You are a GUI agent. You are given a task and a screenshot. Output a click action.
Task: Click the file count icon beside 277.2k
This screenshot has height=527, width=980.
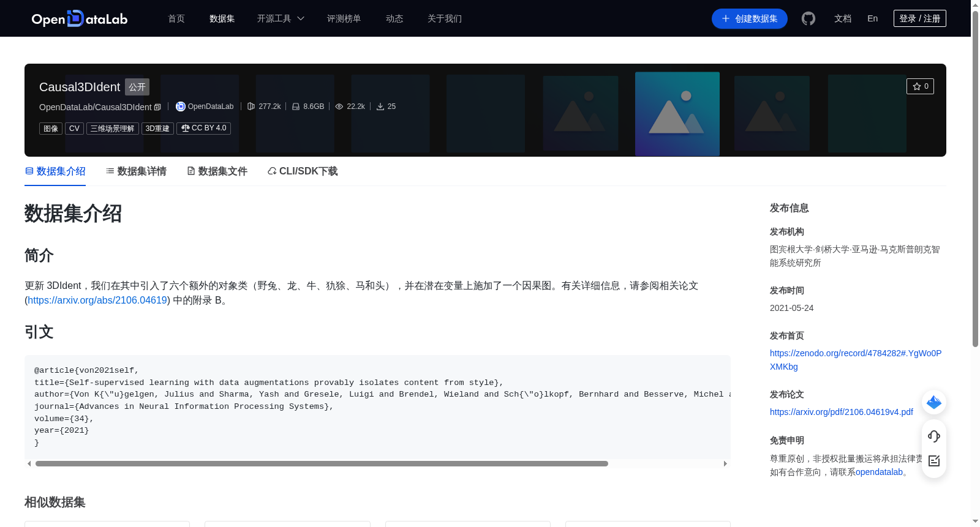[x=251, y=107]
